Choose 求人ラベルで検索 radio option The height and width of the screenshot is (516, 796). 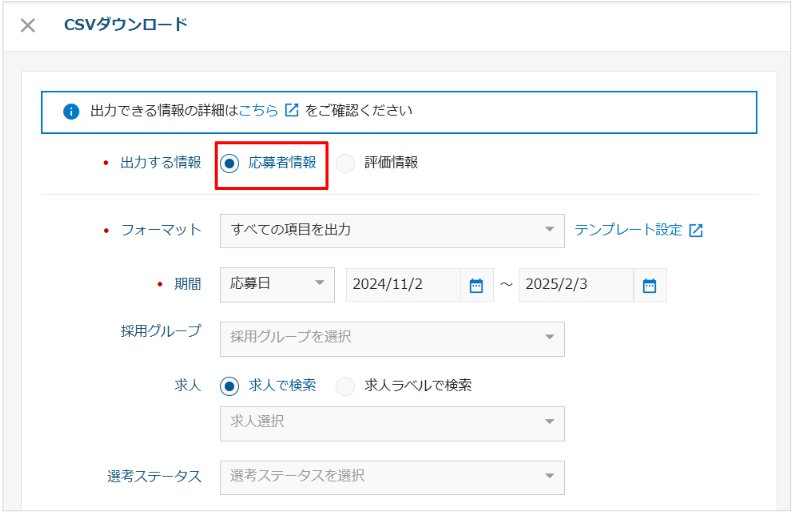click(x=345, y=386)
